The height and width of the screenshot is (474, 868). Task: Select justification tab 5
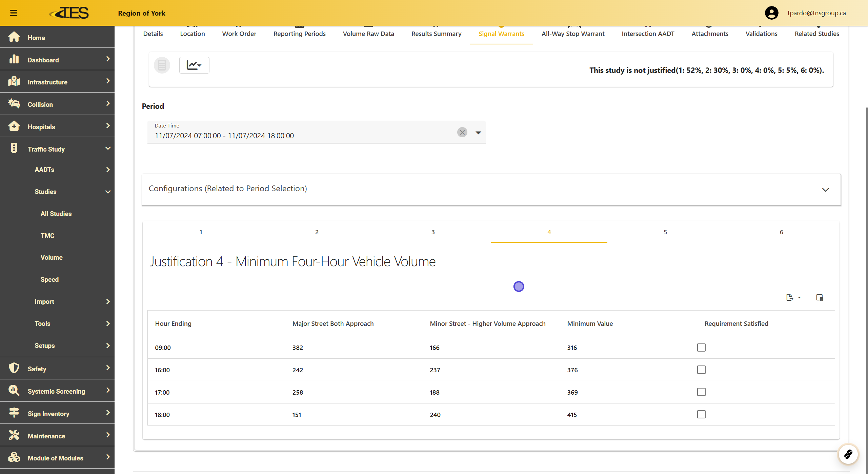pyautogui.click(x=665, y=232)
